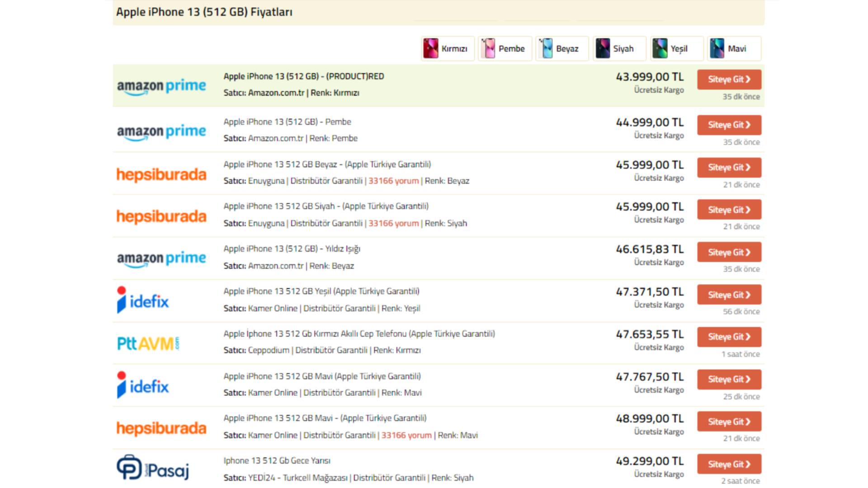The width and height of the screenshot is (868, 488).
Task: Open idefix logo in 47.767,50 TL row
Action: coord(143,385)
